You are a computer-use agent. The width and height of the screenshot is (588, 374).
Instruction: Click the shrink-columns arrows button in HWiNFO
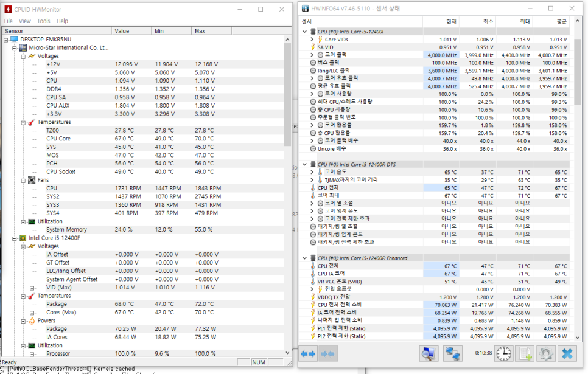(327, 354)
